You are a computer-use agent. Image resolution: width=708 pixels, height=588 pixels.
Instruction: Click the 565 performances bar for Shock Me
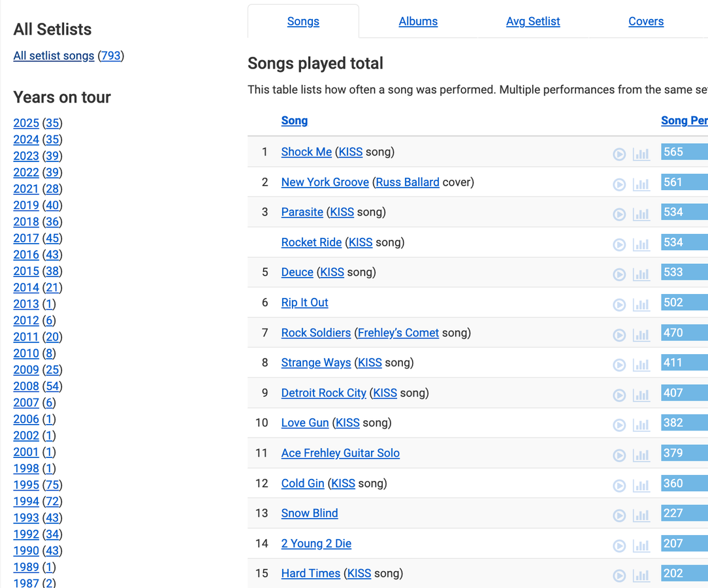click(x=684, y=152)
